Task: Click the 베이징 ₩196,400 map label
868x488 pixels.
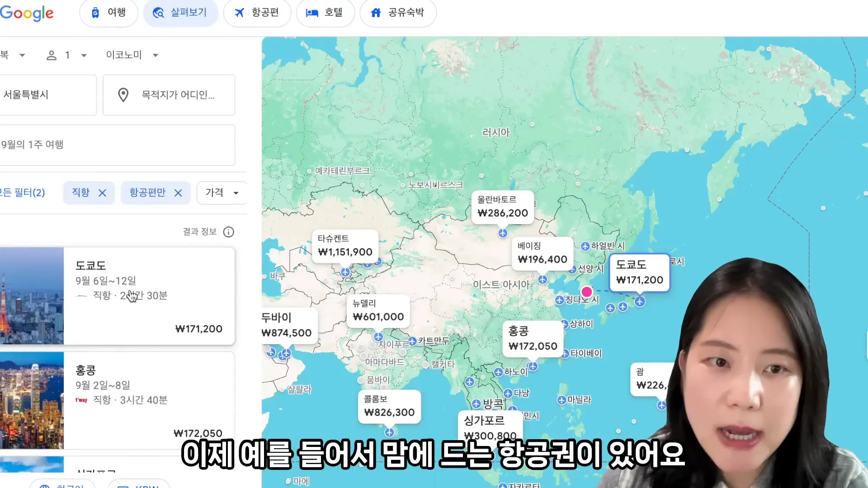Action: [542, 253]
